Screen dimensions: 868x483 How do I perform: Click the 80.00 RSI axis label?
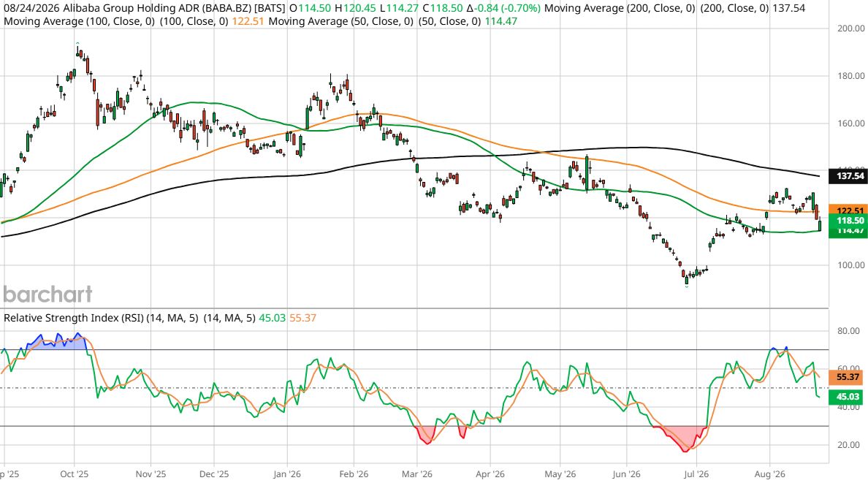848,331
